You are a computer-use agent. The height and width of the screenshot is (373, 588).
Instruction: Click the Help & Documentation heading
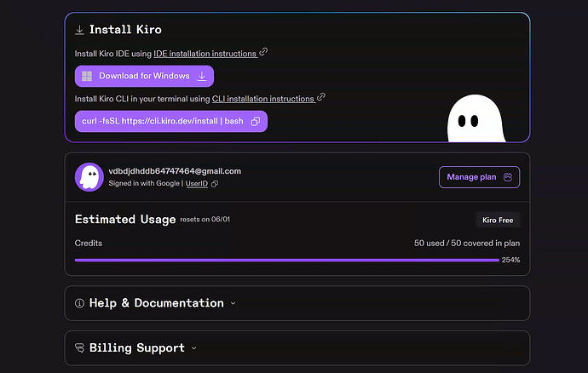157,303
